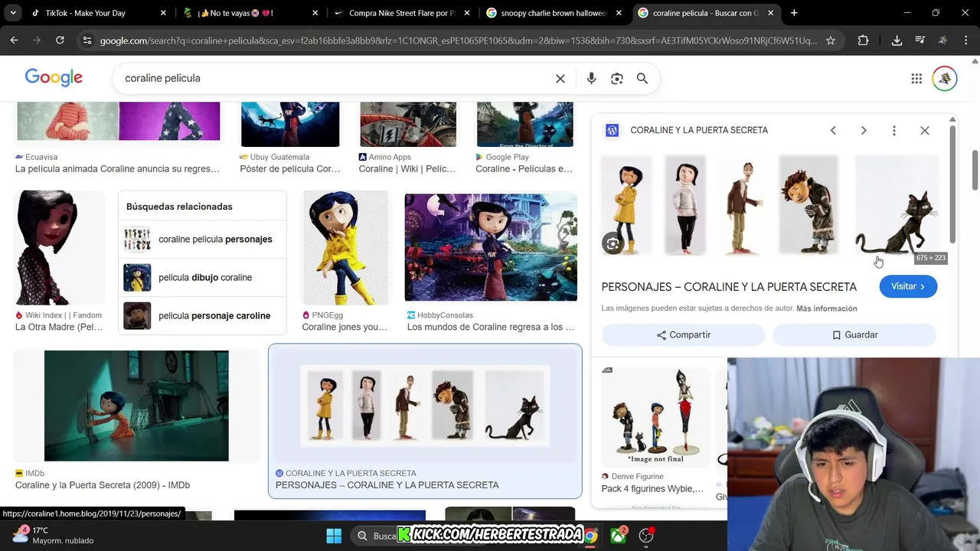The width and height of the screenshot is (980, 551).
Task: Open a new browser tab
Action: coord(794,13)
